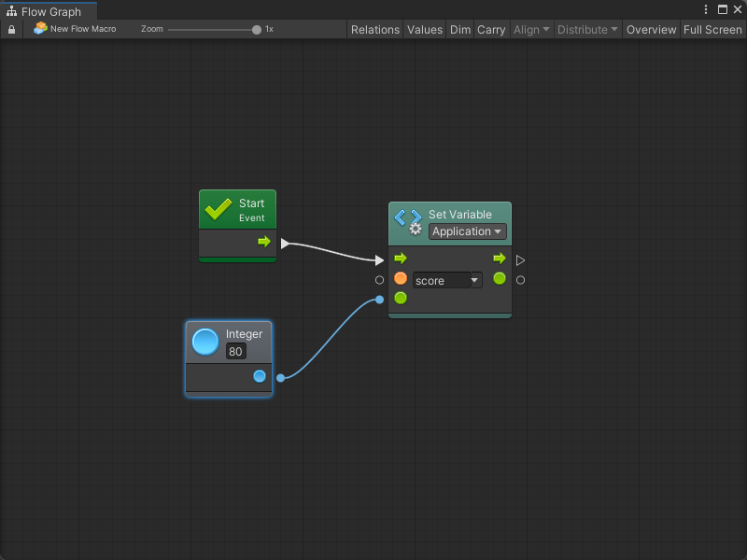Toggle the Relations display option
747x560 pixels.
[374, 30]
